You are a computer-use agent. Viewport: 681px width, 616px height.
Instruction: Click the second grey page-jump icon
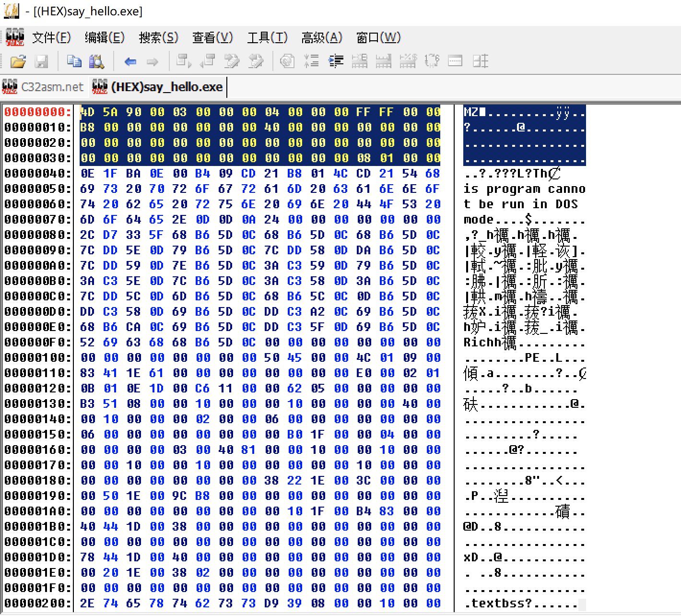click(208, 61)
